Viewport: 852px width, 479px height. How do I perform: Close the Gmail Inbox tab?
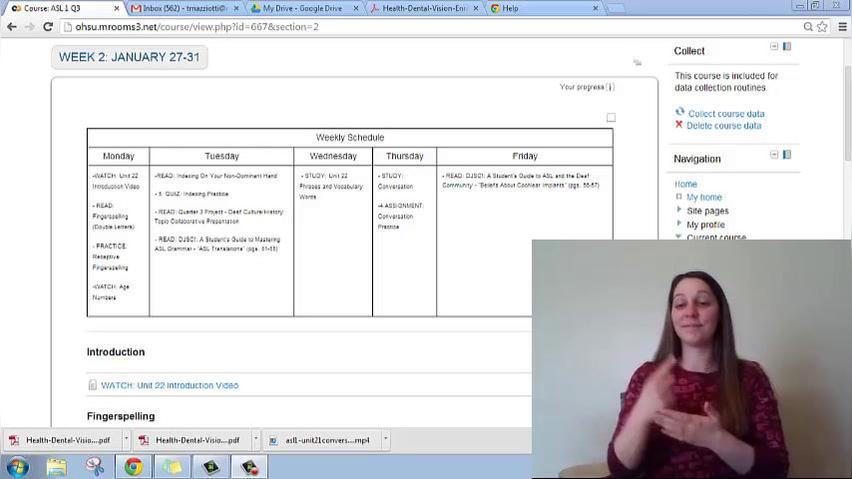coord(236,8)
